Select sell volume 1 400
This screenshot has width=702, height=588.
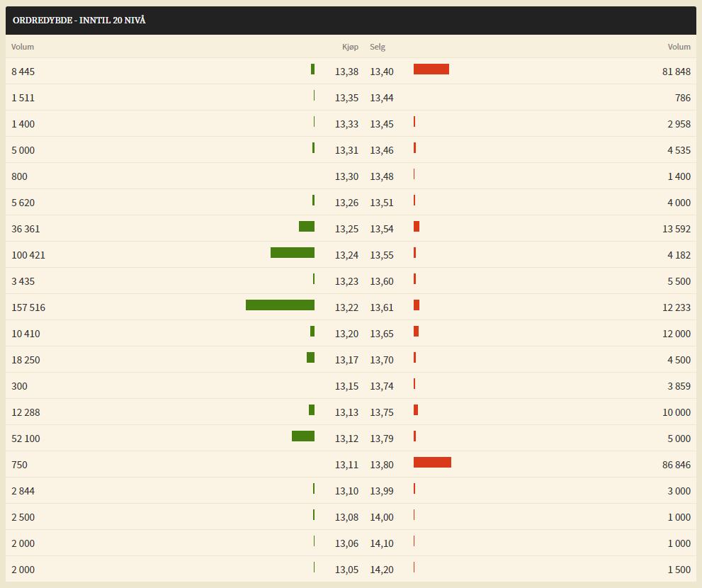click(679, 176)
